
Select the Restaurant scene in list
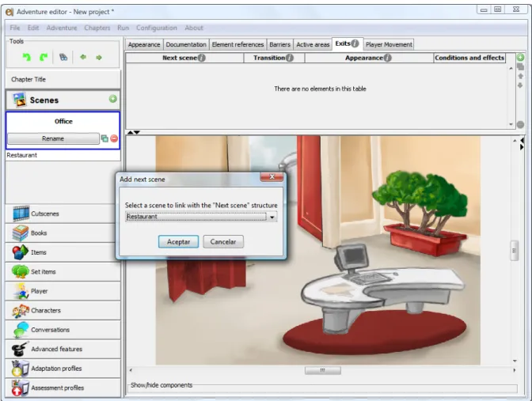pyautogui.click(x=63, y=155)
